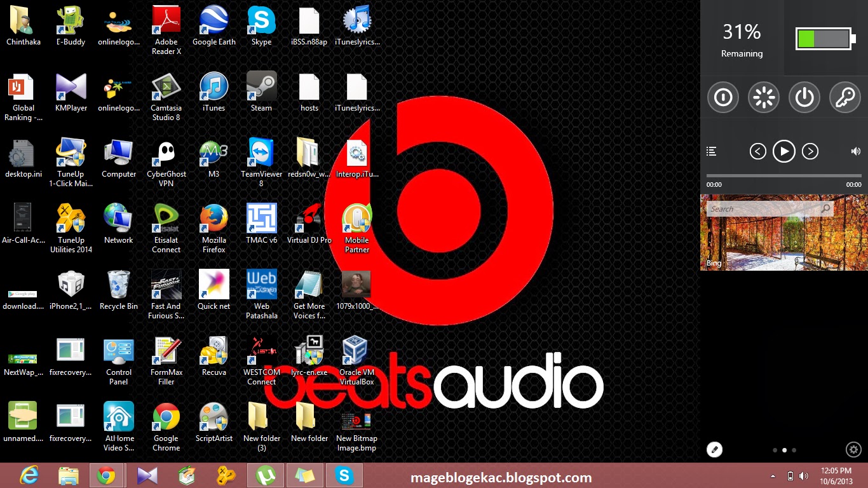
Task: Select the iTunes desktop shortcut
Action: point(214,91)
